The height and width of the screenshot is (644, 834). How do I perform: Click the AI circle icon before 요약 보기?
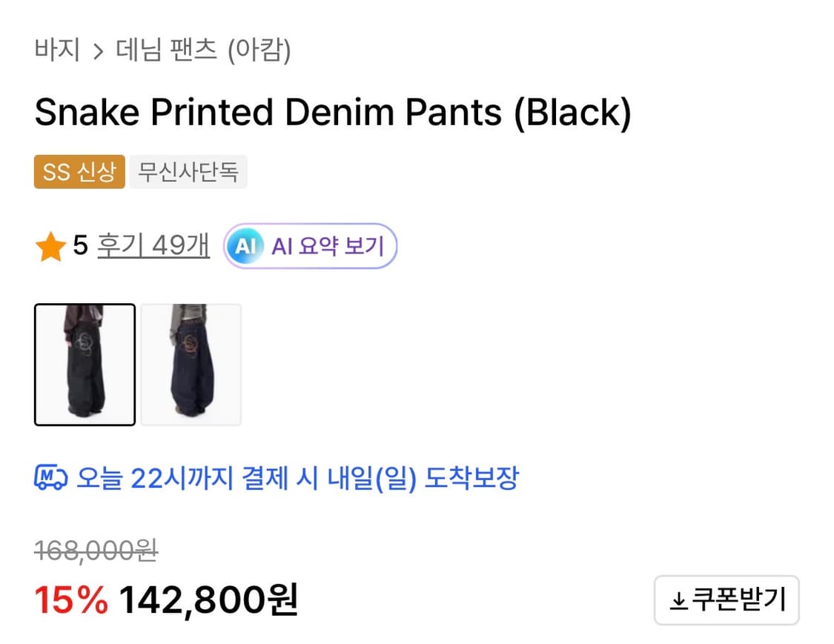point(248,246)
